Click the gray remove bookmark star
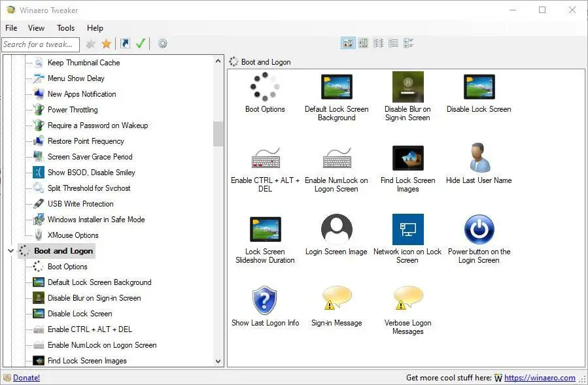The width and height of the screenshot is (588, 385). pos(91,44)
